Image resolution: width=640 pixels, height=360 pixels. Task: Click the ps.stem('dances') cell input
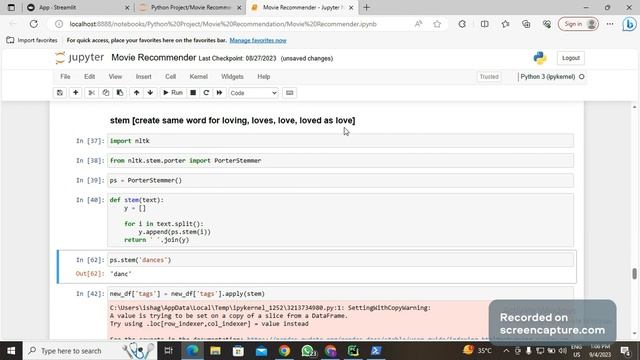coord(340,260)
